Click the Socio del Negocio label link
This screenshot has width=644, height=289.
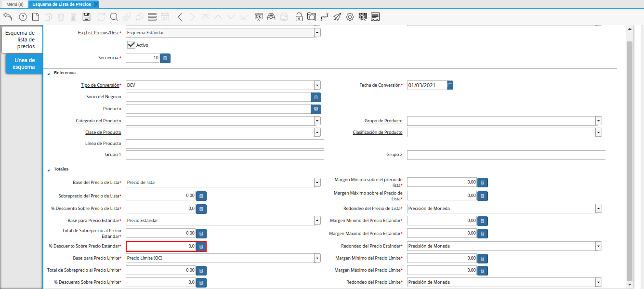coord(104,97)
